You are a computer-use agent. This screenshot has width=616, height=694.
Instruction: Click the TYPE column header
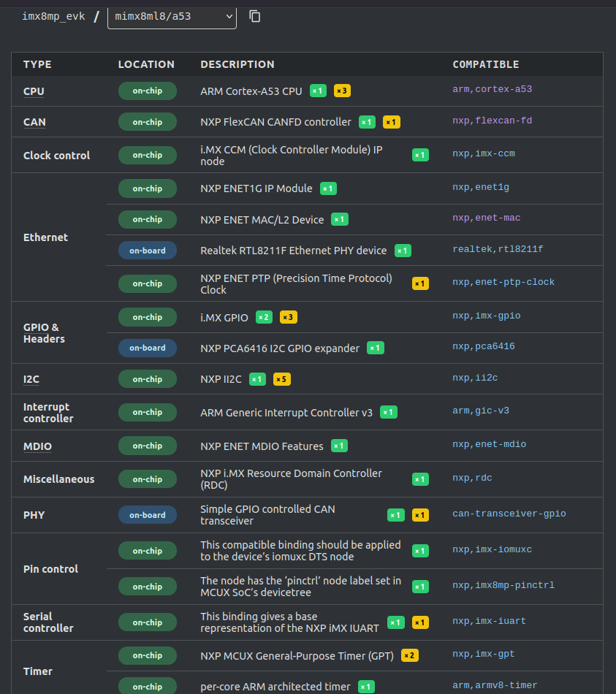tap(37, 64)
